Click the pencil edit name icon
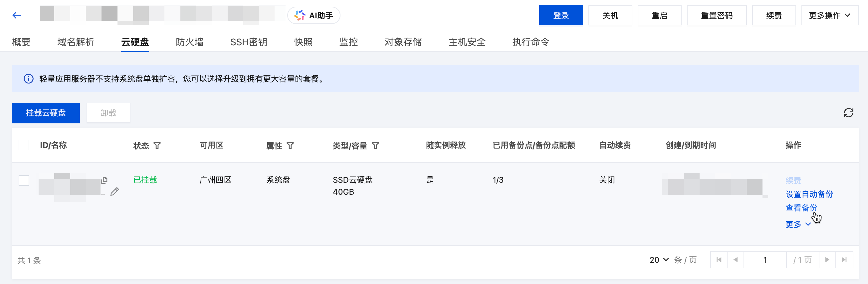This screenshot has width=868, height=284. coord(114,192)
